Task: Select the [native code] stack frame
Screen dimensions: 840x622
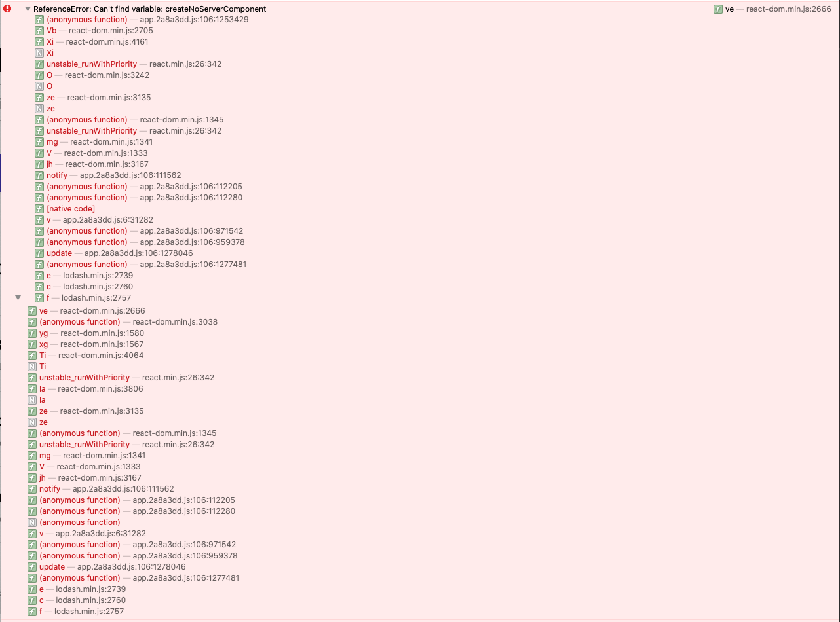Action: (71, 209)
